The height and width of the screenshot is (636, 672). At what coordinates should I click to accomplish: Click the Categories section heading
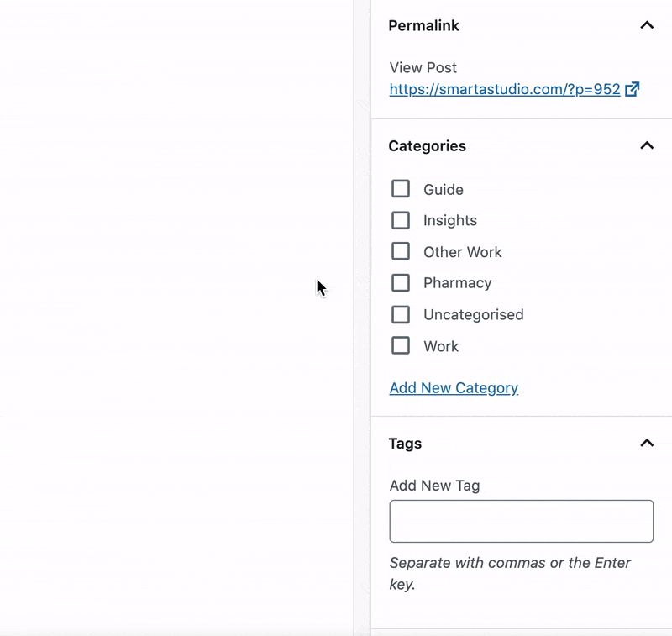click(427, 146)
